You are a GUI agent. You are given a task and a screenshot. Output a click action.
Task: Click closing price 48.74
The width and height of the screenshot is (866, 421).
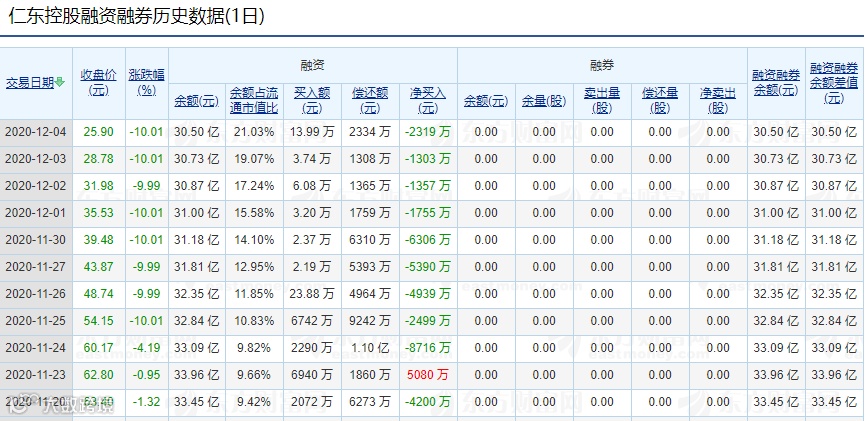[99, 294]
